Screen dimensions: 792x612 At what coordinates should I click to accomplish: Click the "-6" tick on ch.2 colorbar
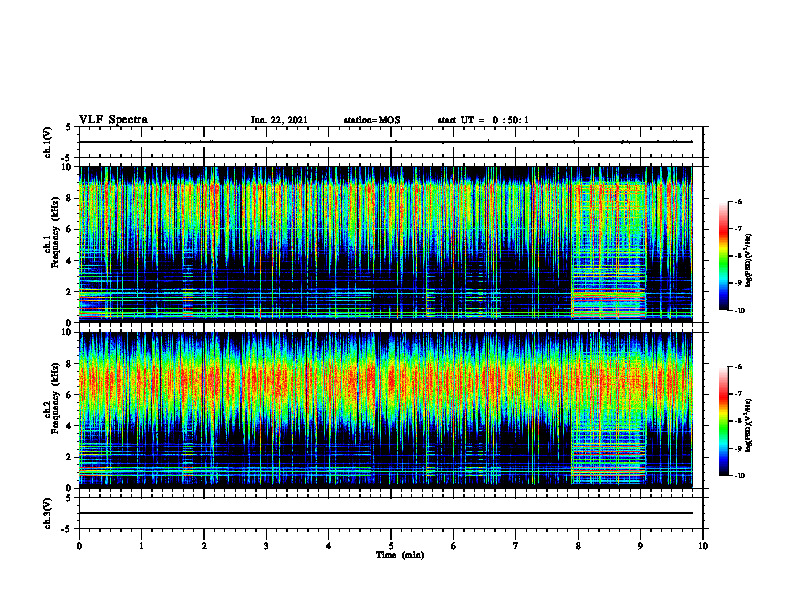tap(738, 367)
